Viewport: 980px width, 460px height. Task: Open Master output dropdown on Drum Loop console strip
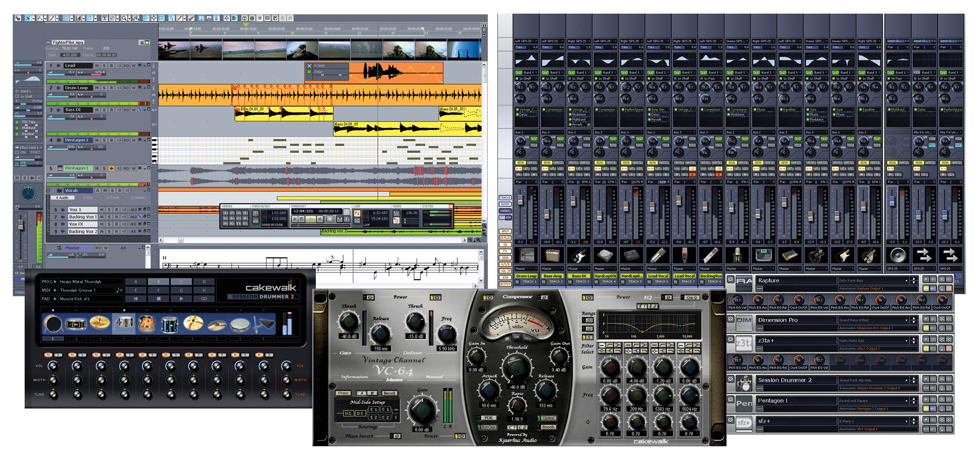pyautogui.click(x=526, y=269)
